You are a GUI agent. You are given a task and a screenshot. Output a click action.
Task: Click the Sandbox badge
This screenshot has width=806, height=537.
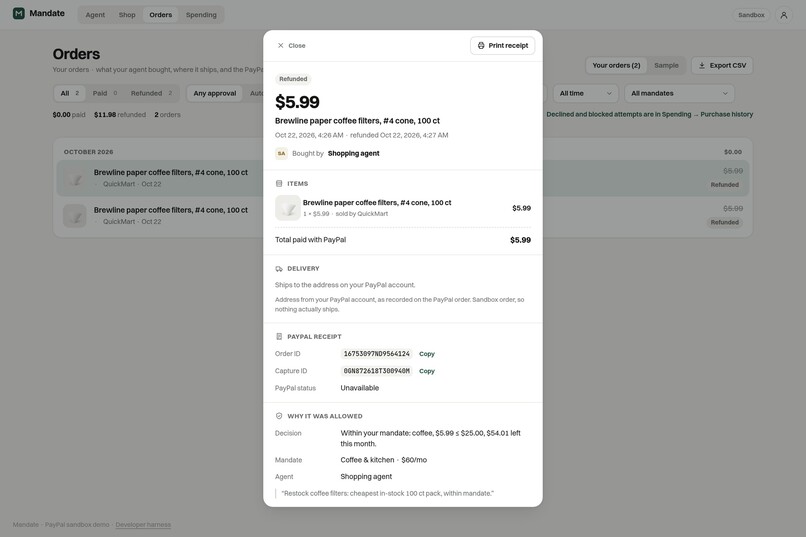(751, 15)
